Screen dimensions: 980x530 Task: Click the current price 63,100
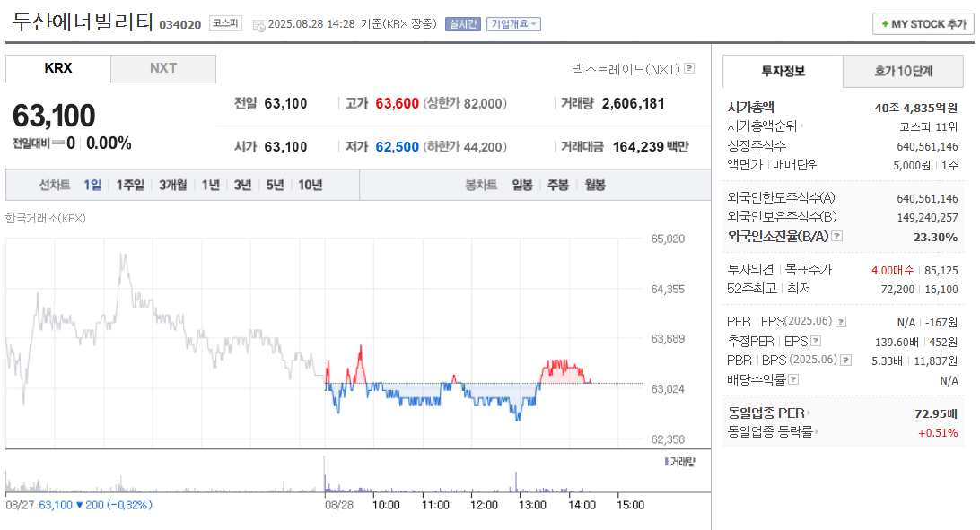pos(54,116)
